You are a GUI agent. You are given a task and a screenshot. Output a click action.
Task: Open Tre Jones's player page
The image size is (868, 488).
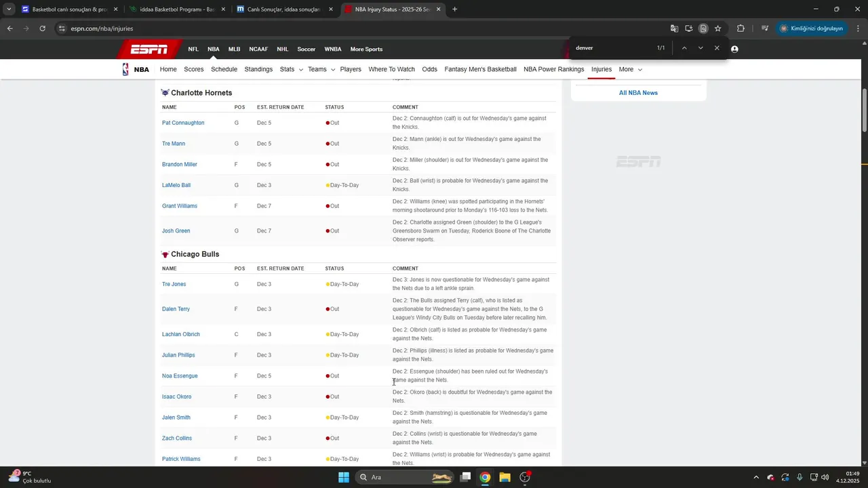[174, 284]
